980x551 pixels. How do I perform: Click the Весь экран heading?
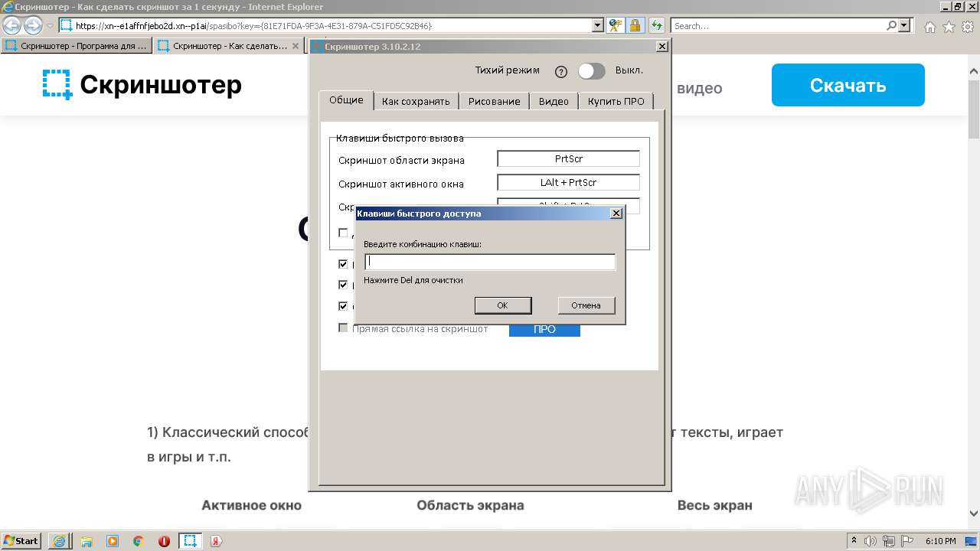pos(714,505)
